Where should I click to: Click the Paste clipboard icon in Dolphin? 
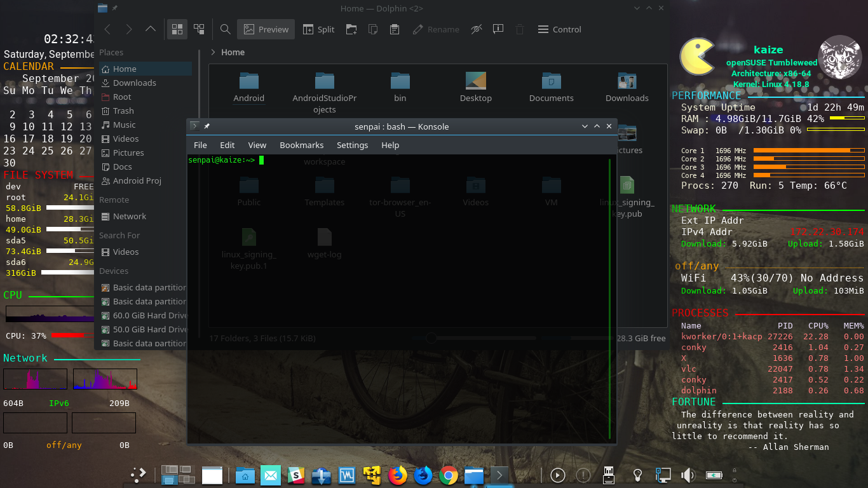coord(395,29)
